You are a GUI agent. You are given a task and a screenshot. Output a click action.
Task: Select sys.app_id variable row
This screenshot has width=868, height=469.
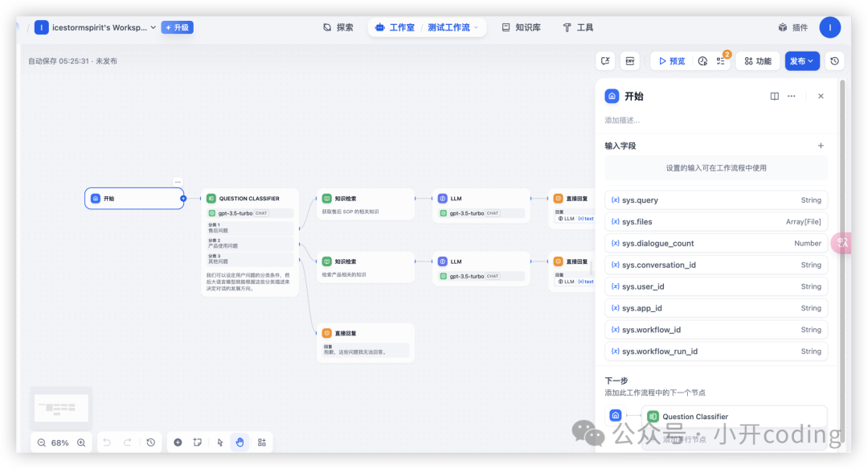pyautogui.click(x=716, y=308)
